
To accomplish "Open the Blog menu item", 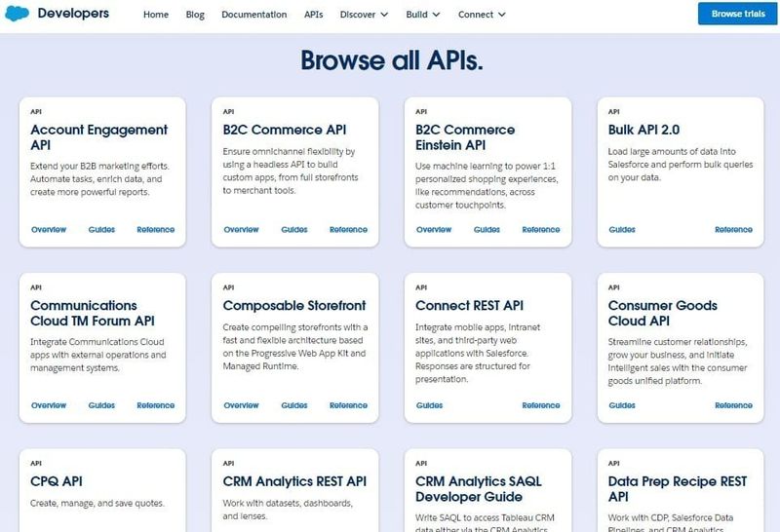I will point(195,15).
